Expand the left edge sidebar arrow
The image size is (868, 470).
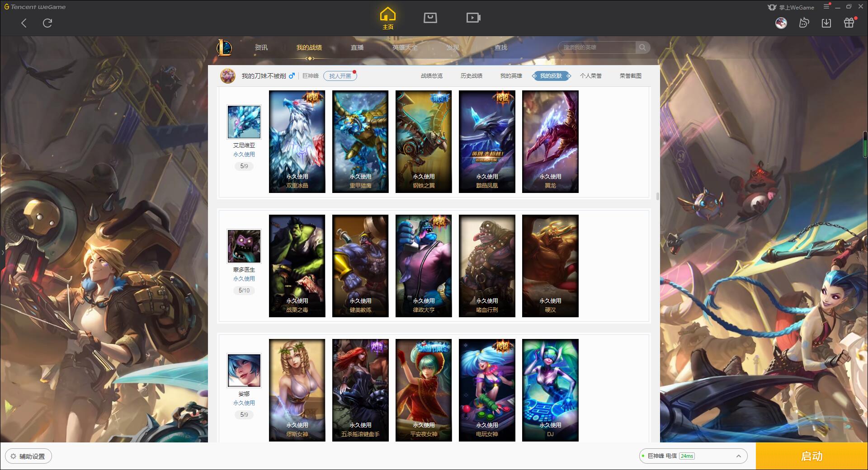click(x=2, y=252)
